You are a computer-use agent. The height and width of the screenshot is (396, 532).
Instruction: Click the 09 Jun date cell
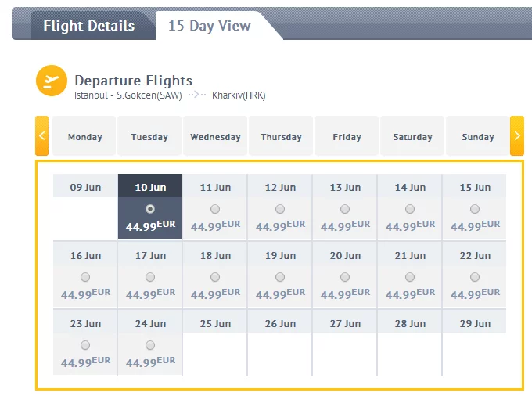tap(85, 188)
